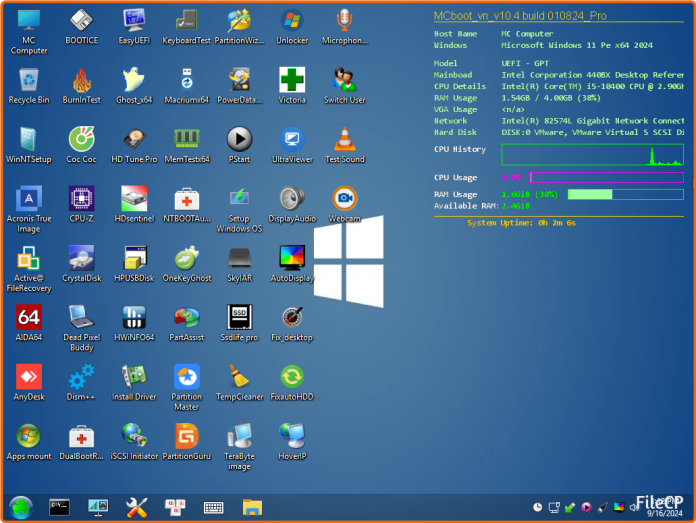Launch PartitionGuru
Image resolution: width=696 pixels, height=523 pixels.
tap(186, 442)
